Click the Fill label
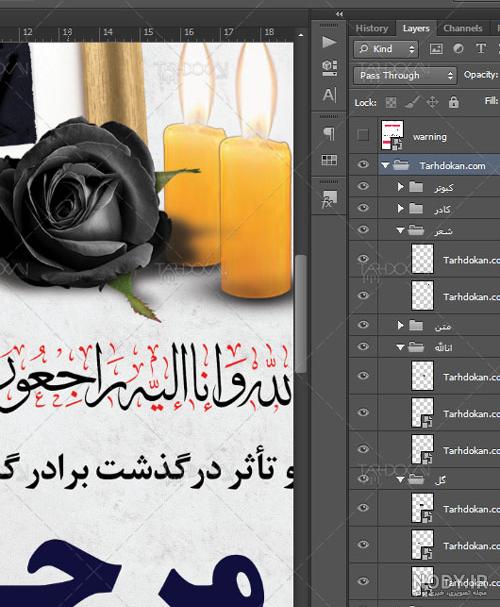The height and width of the screenshot is (607, 500). (491, 101)
